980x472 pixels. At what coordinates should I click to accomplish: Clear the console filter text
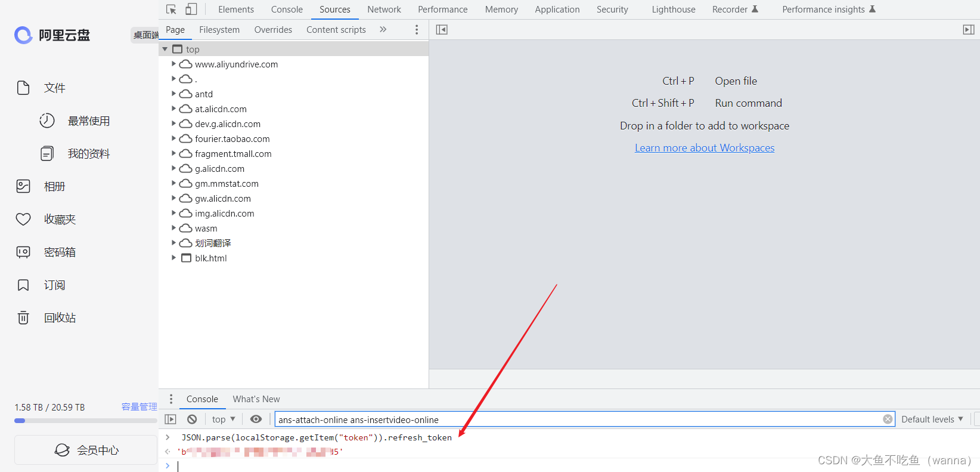coord(888,419)
